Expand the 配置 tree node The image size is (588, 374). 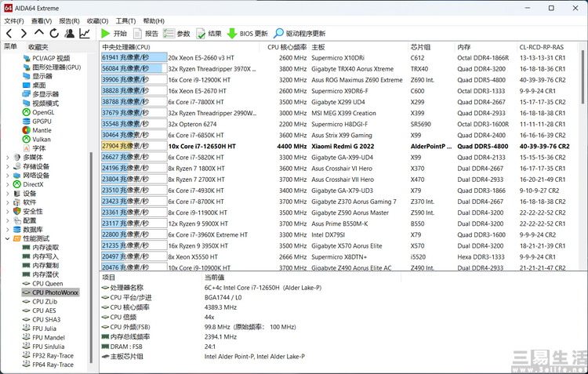pos(8,220)
